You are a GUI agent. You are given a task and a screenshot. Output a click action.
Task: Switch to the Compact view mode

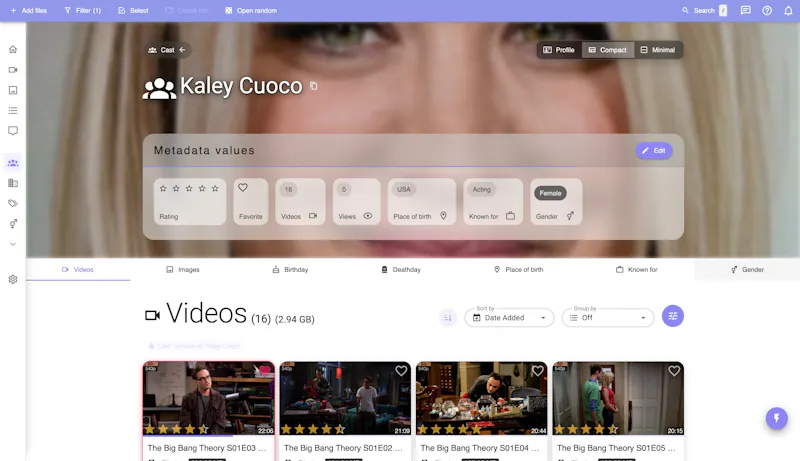pos(608,50)
